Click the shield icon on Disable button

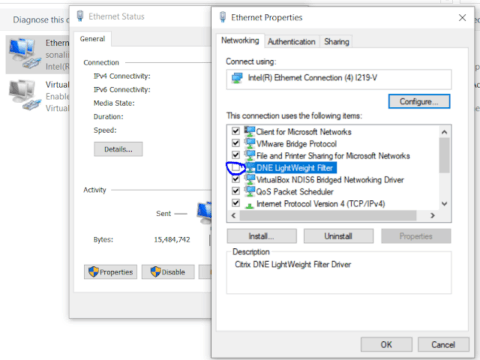156,272
